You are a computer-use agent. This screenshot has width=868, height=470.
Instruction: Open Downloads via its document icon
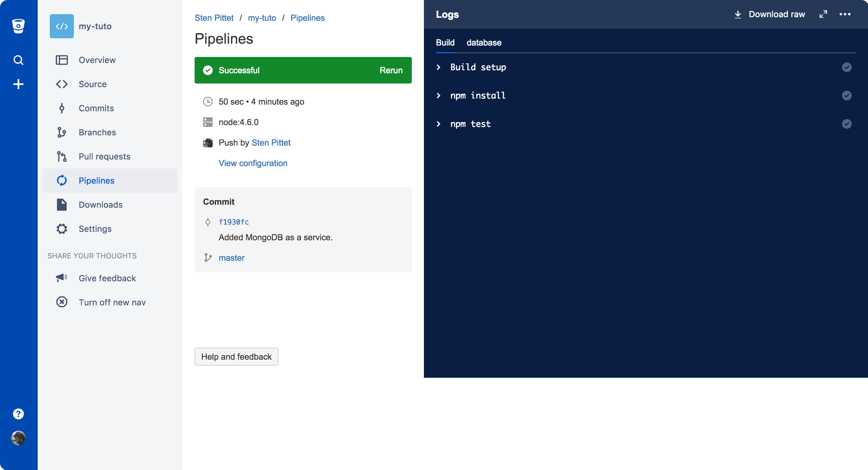click(x=62, y=204)
